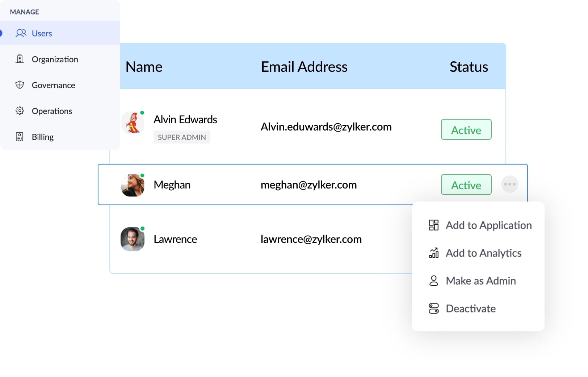Click the Billing receipt icon
The image size is (588, 377).
point(20,137)
